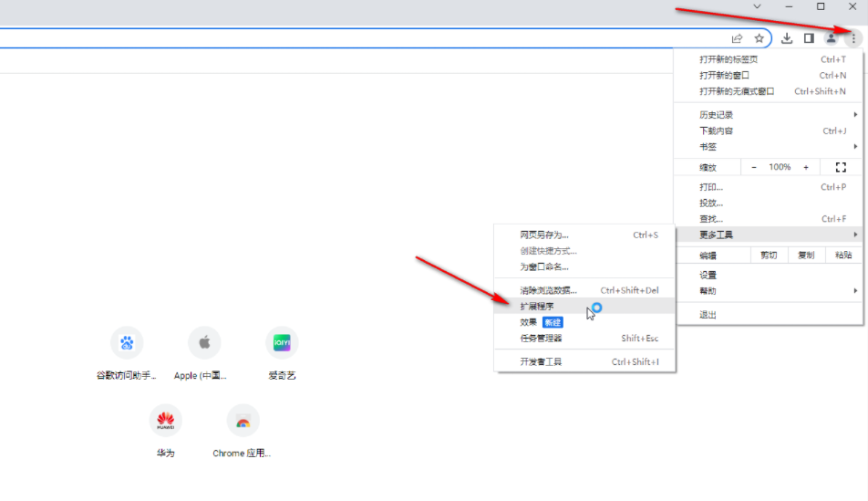Choose 投放... menu item
The image size is (868, 501).
tap(769, 203)
